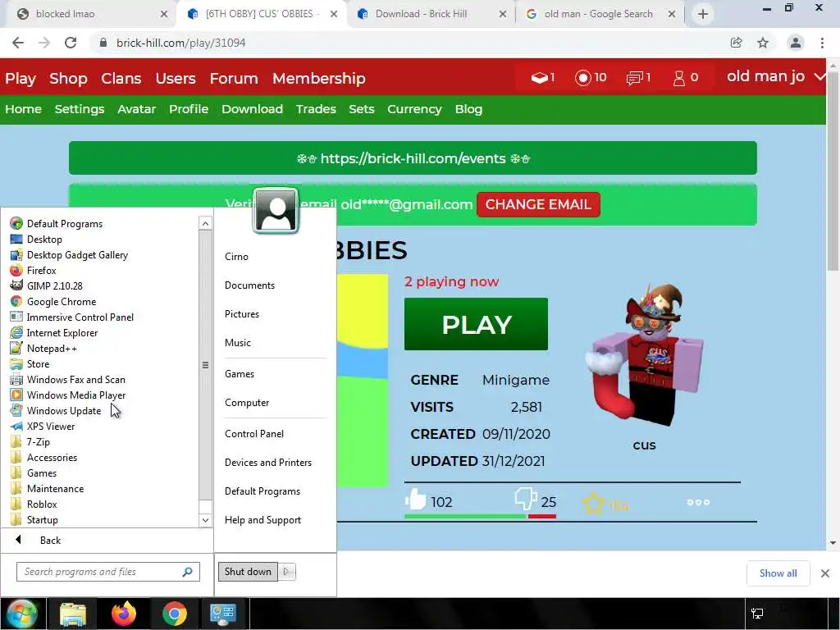Open the Chrome three-dot menu
Viewport: 840px width, 630px height.
tap(822, 43)
